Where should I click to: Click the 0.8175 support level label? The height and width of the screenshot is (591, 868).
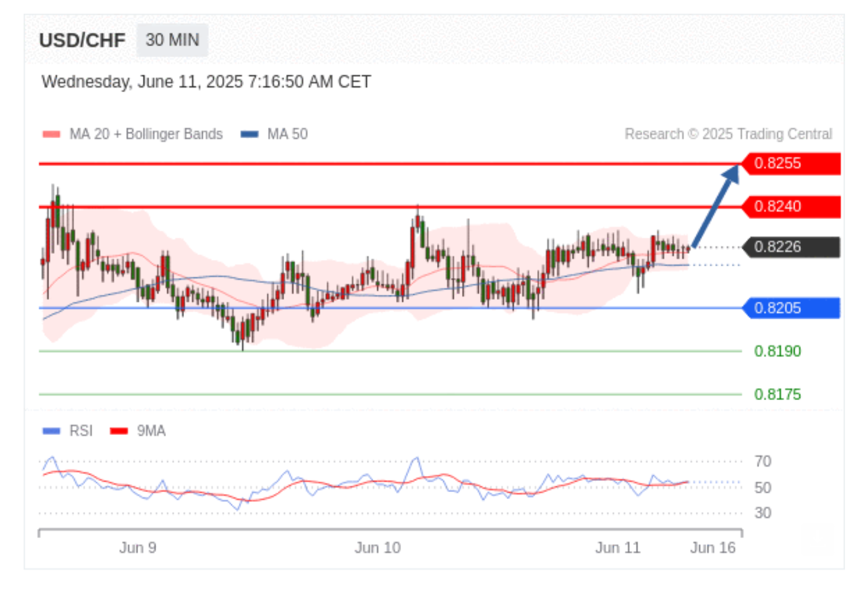pyautogui.click(x=777, y=394)
